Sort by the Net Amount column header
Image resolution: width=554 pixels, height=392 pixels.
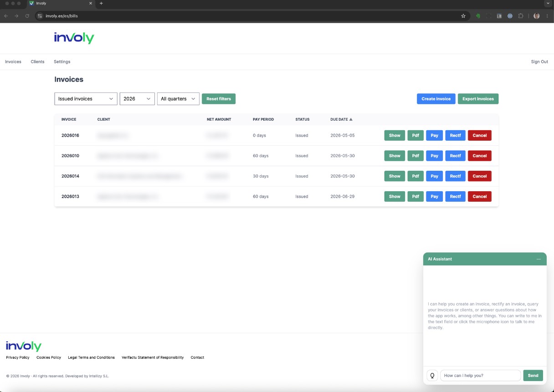point(219,119)
